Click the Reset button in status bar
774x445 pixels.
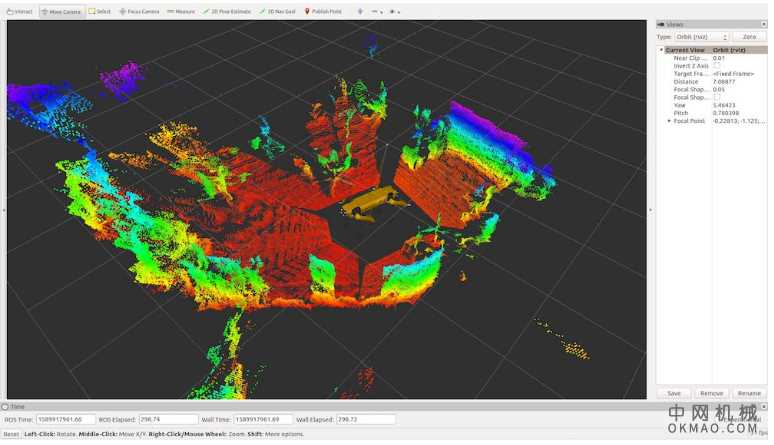click(10, 434)
